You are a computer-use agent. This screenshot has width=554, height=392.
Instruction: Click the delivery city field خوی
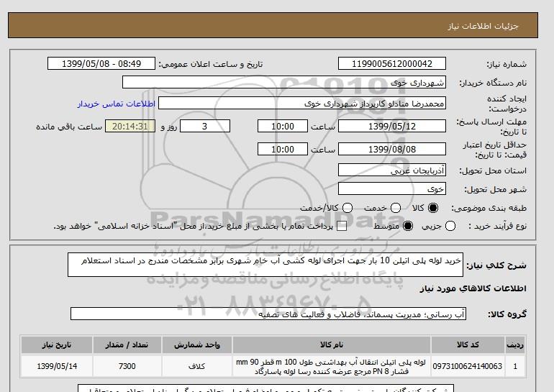(x=392, y=188)
